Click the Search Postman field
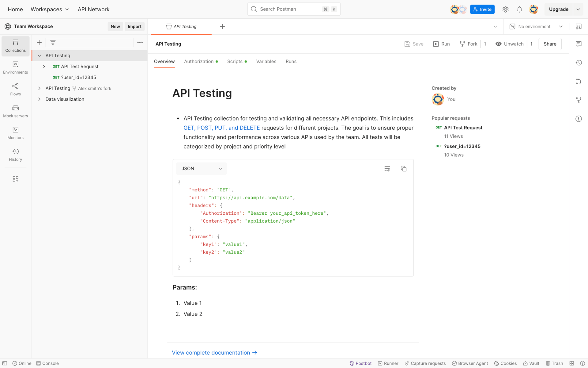 (x=294, y=9)
